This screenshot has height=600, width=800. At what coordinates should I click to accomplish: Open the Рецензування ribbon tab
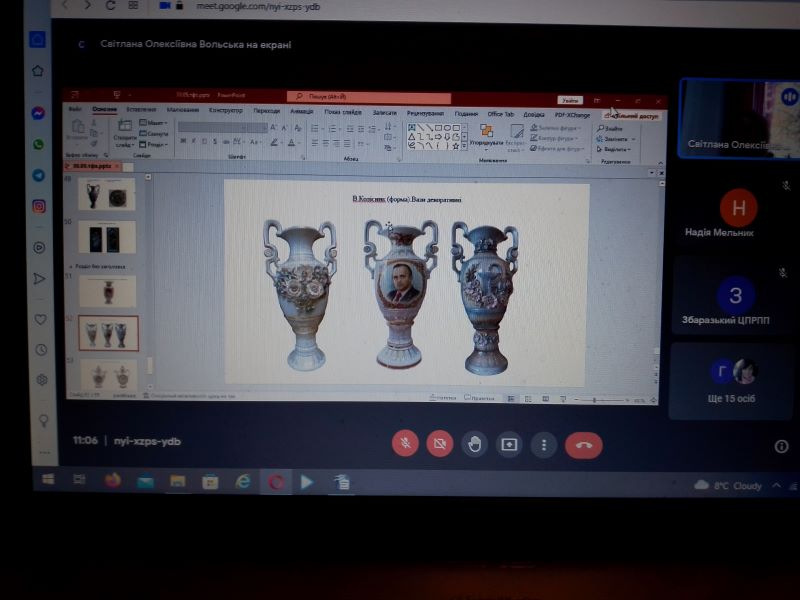pos(426,113)
